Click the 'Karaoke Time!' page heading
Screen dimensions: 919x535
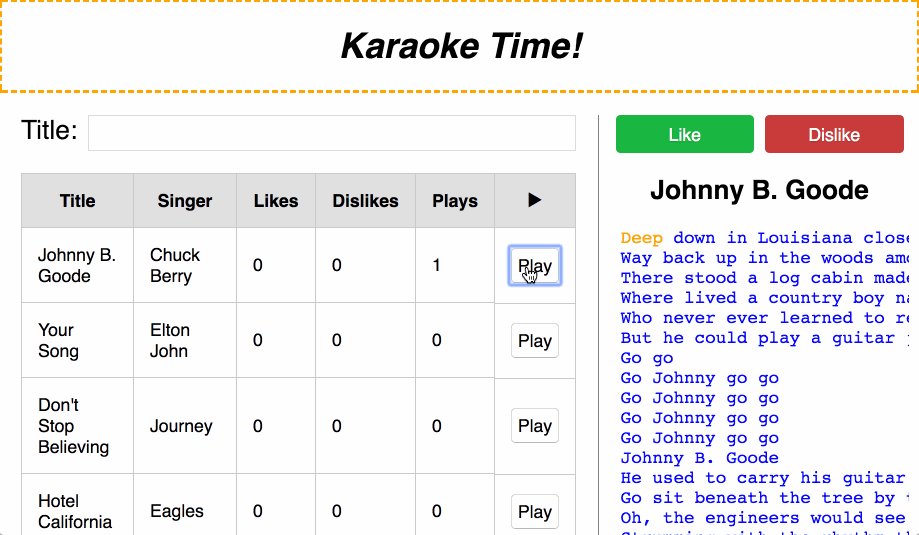coord(462,46)
